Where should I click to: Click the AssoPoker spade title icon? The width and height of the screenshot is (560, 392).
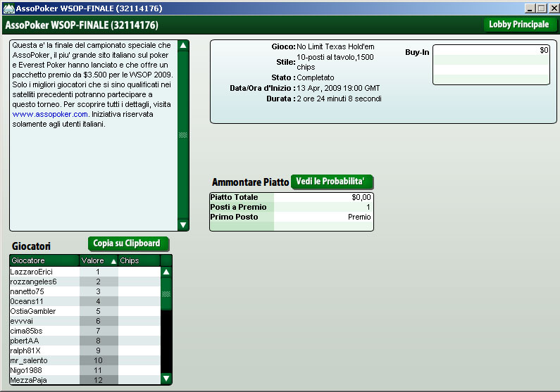tap(8, 8)
